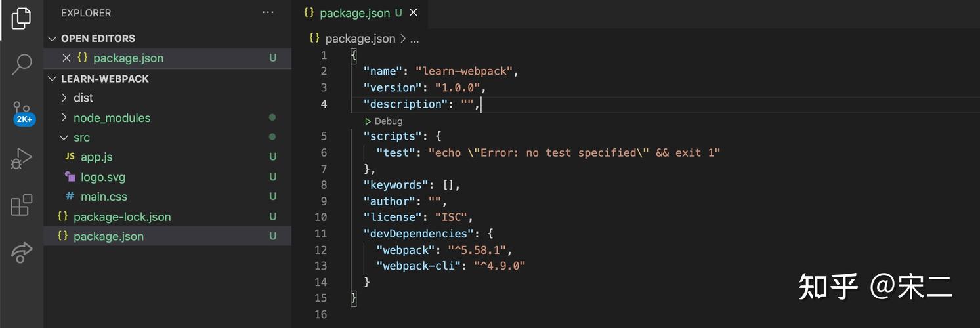
Task: Click the "devDependencies" key
Action: (418, 234)
